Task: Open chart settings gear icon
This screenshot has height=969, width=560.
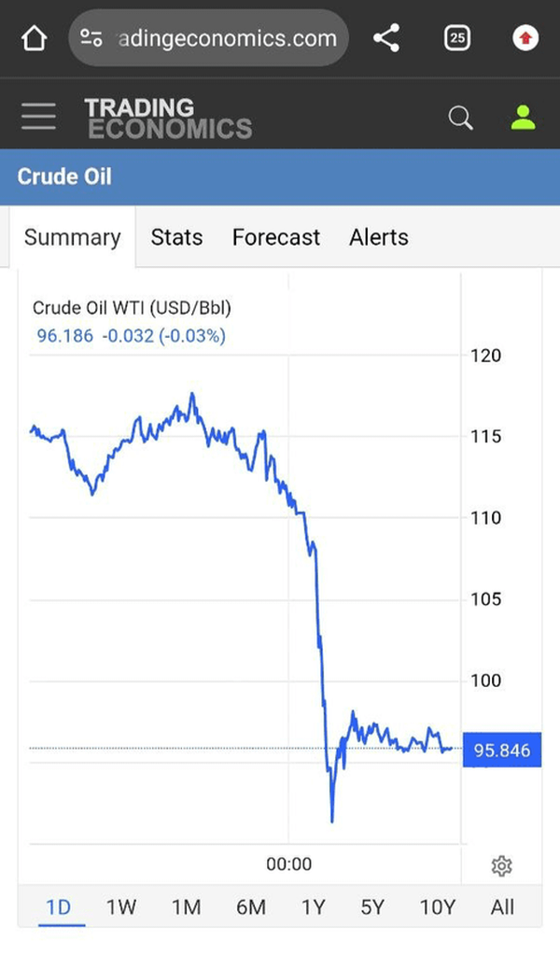Action: coord(501,866)
